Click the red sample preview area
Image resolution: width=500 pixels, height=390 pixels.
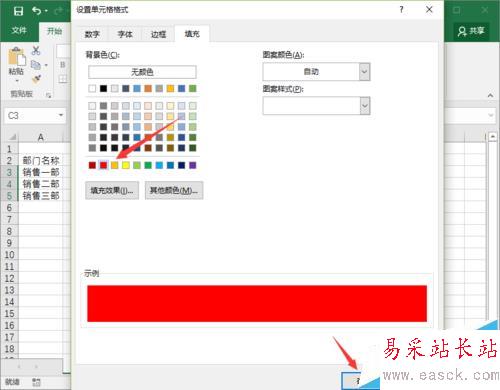[257, 304]
